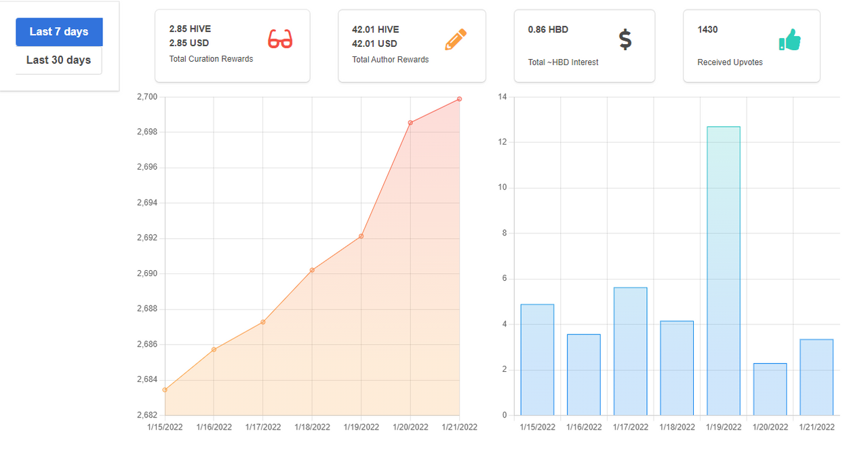Click the 0.86 HBD interest value
The width and height of the screenshot is (868, 456).
pyautogui.click(x=549, y=29)
